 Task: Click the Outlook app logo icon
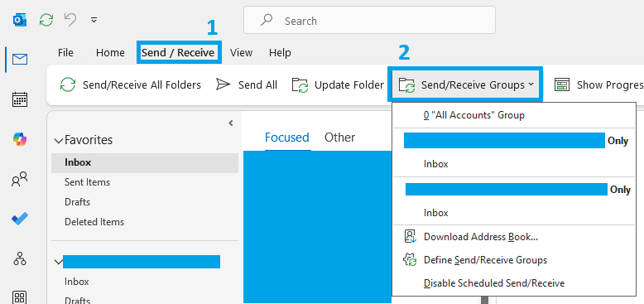coord(19,20)
